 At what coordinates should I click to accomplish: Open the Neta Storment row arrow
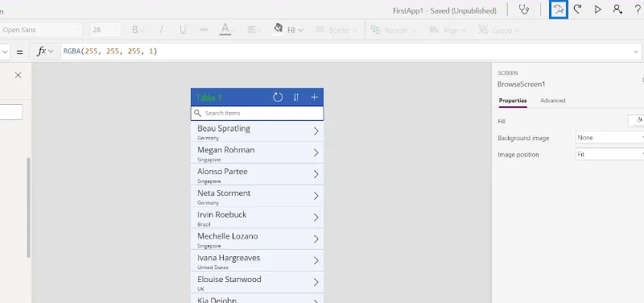316,196
